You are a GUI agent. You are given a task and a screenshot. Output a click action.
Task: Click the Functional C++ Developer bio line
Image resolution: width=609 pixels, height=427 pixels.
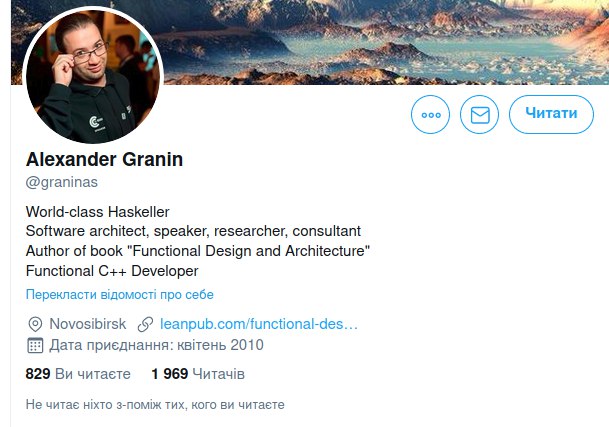(112, 271)
